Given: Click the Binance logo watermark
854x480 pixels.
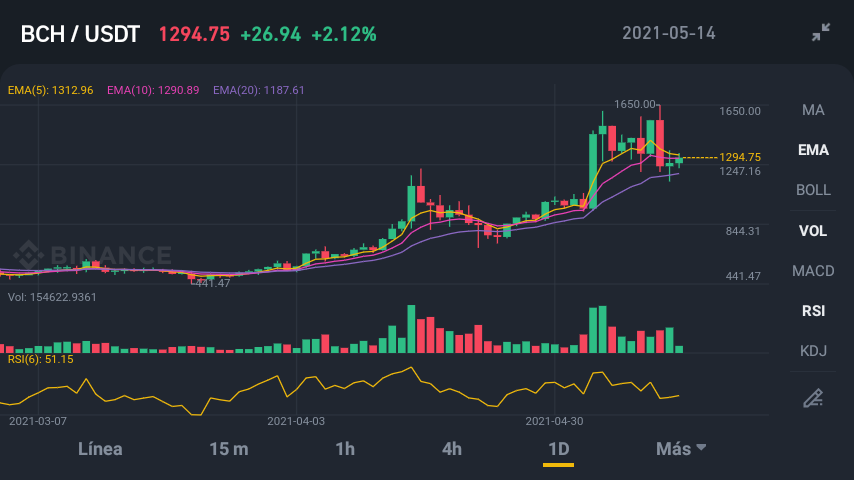Looking at the screenshot, I should (x=93, y=254).
